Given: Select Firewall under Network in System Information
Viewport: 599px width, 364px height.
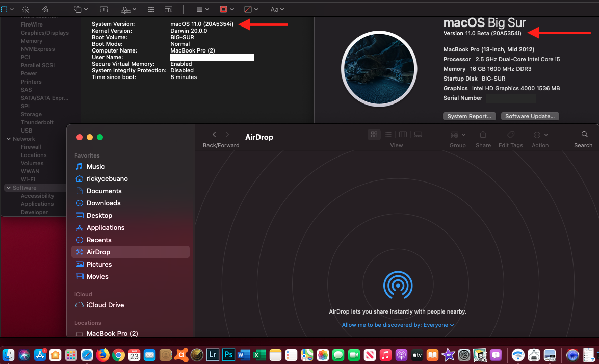Looking at the screenshot, I should pos(31,147).
